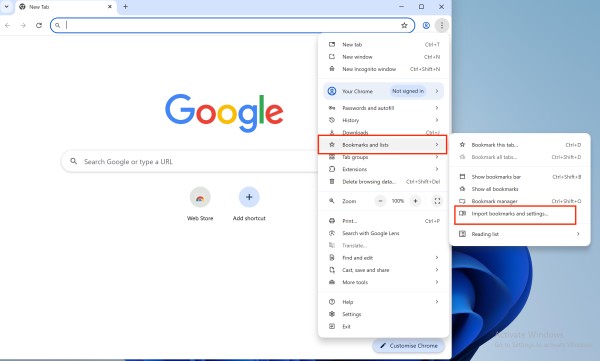Viewport: 600px width, 361px height.
Task: Expand the History submenu
Action: (x=384, y=120)
